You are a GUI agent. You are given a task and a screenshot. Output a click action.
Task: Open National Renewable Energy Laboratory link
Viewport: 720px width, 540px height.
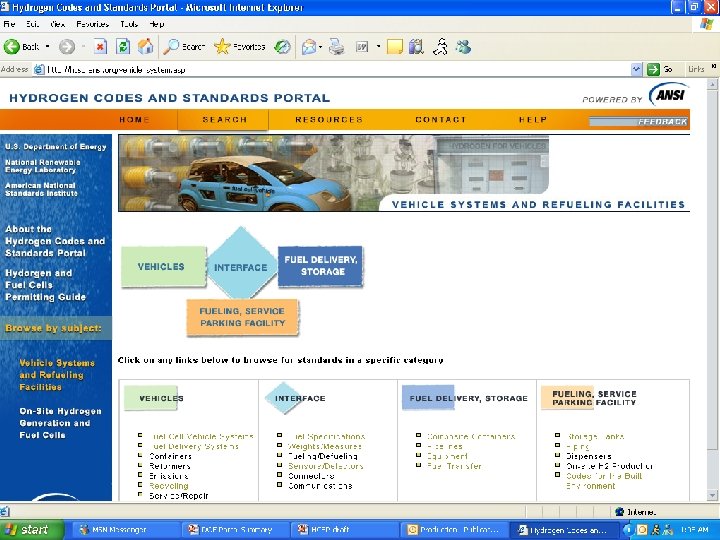point(42,166)
